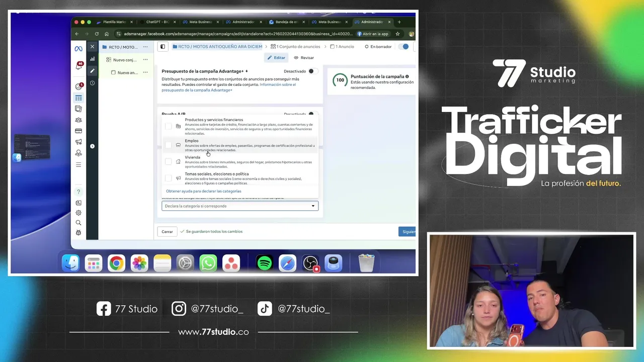The width and height of the screenshot is (644, 362).
Task: Click the address bar URL
Action: (238, 34)
